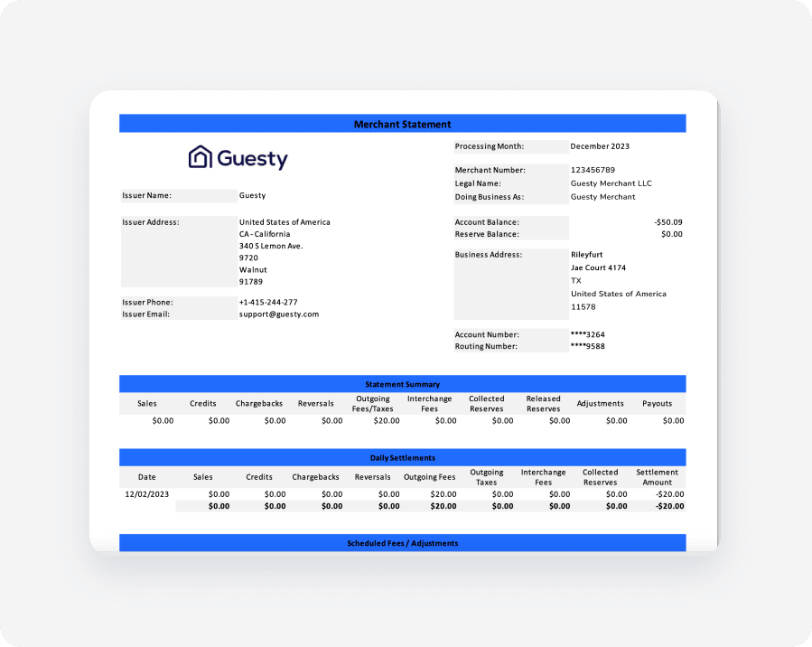Select the city 'Walnut'
The width and height of the screenshot is (812, 647).
253,270
